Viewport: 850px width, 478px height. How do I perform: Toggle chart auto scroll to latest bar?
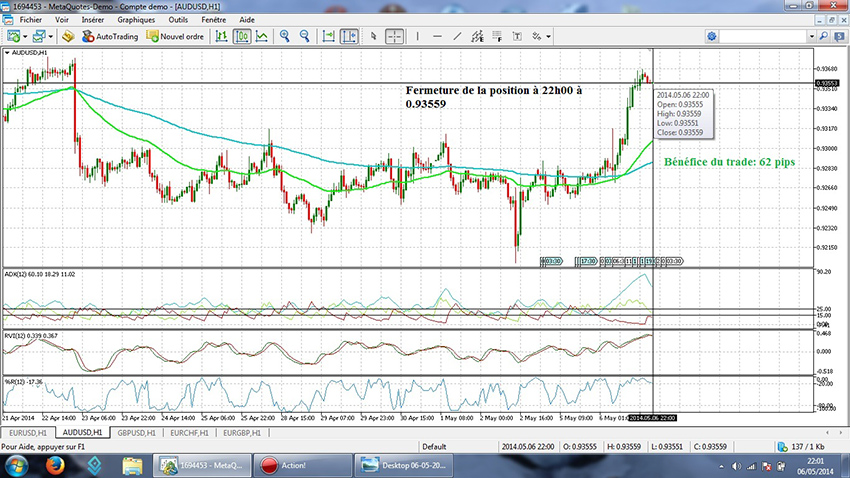(329, 36)
